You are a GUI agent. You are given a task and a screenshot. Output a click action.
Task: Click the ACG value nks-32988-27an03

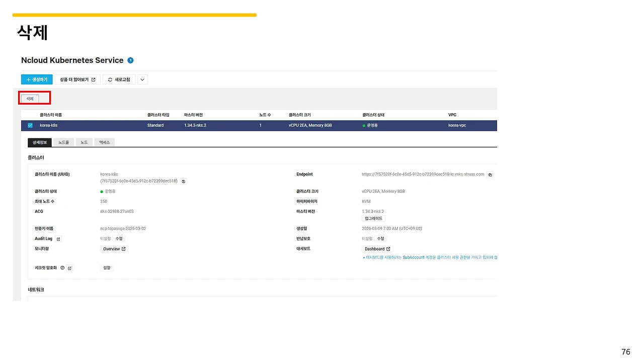click(x=117, y=212)
